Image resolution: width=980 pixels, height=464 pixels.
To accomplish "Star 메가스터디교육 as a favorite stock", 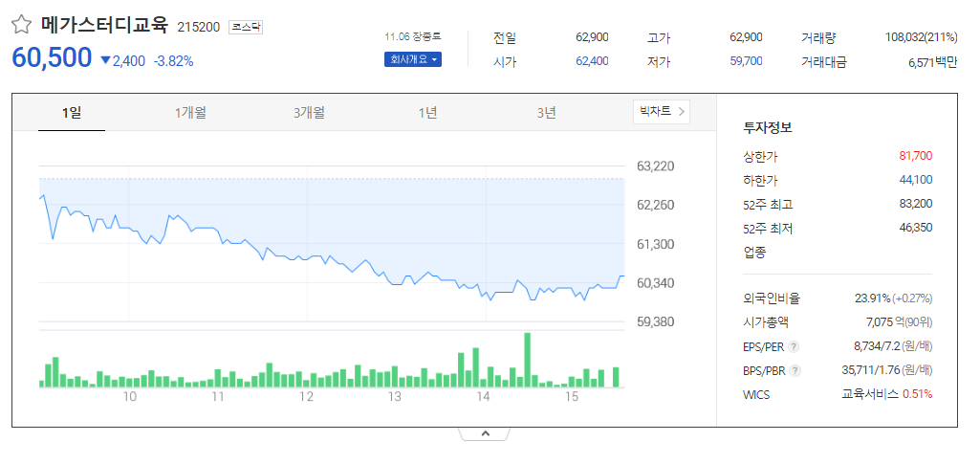I will click(x=22, y=25).
